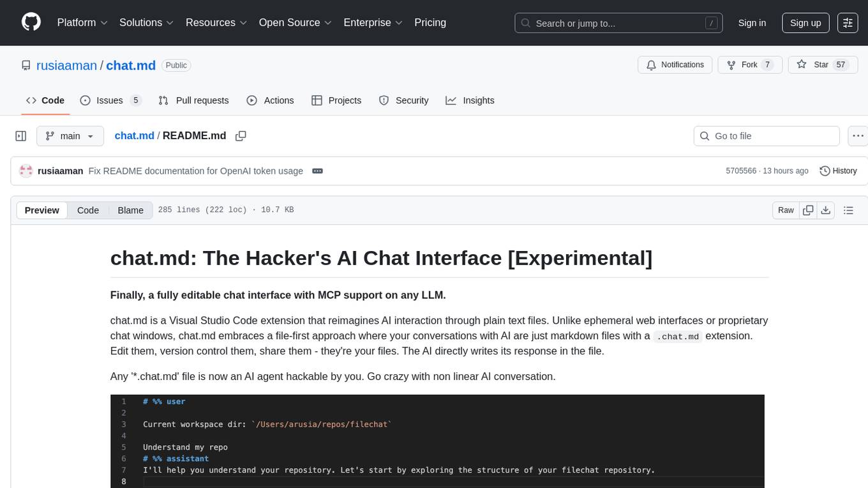Open the Security tab
Screen dimensions: 868x488
(x=403, y=100)
